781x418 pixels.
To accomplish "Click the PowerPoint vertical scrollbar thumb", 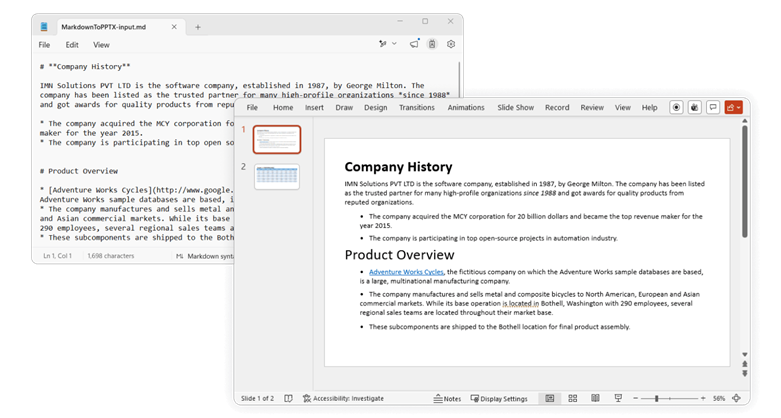I will click(745, 181).
